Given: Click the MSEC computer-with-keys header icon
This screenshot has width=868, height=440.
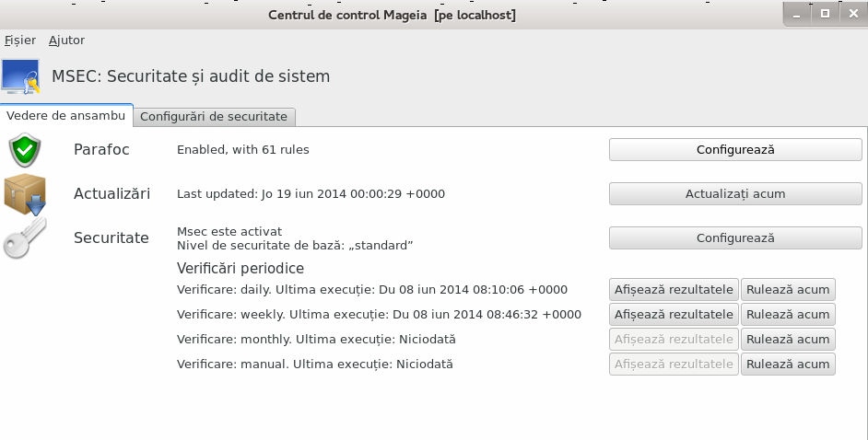Looking at the screenshot, I should click(x=20, y=76).
